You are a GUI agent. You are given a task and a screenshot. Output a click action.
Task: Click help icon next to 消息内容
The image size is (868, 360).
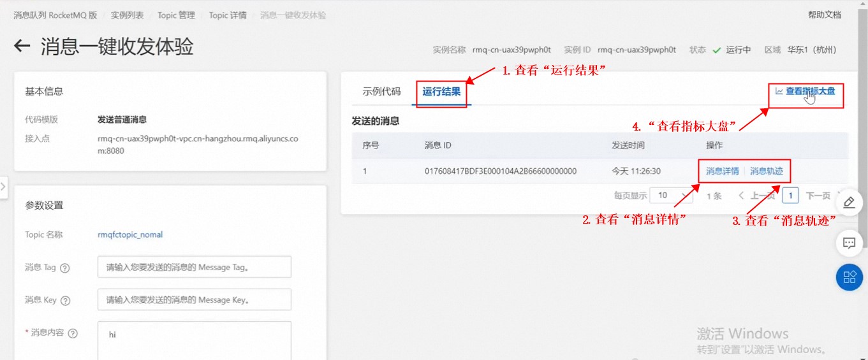[x=73, y=333]
